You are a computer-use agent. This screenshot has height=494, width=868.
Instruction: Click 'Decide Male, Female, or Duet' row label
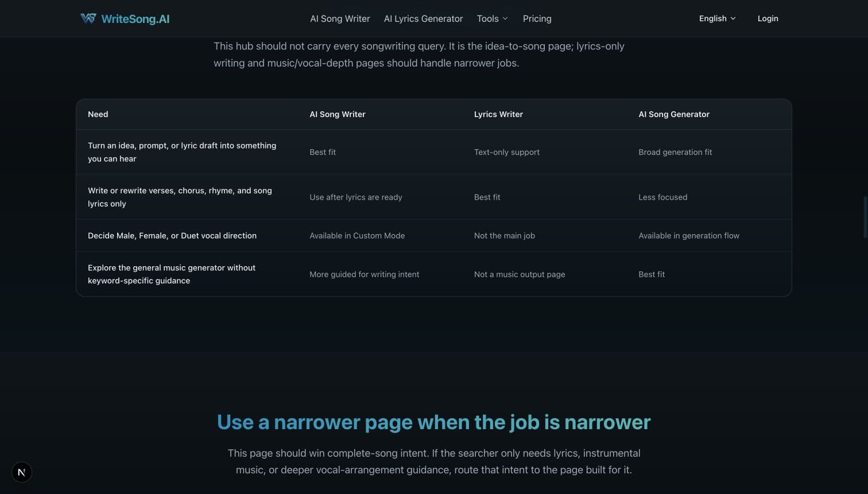[172, 235]
